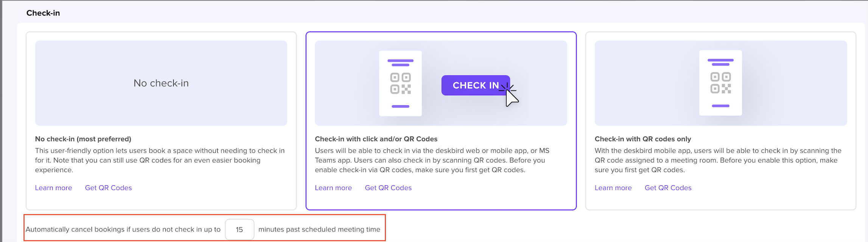Open Get QR Codes in the selected middle card
Image resolution: width=868 pixels, height=242 pixels.
click(388, 188)
